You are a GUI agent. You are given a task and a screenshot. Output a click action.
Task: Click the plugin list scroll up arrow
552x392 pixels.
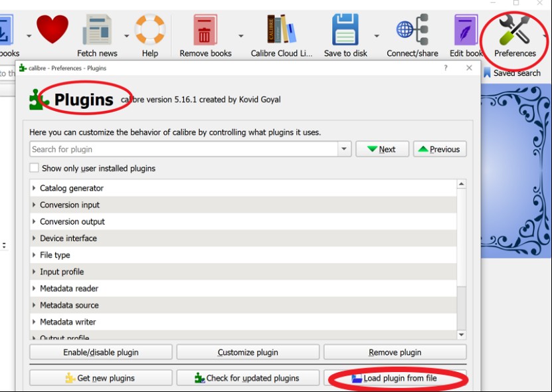(462, 184)
